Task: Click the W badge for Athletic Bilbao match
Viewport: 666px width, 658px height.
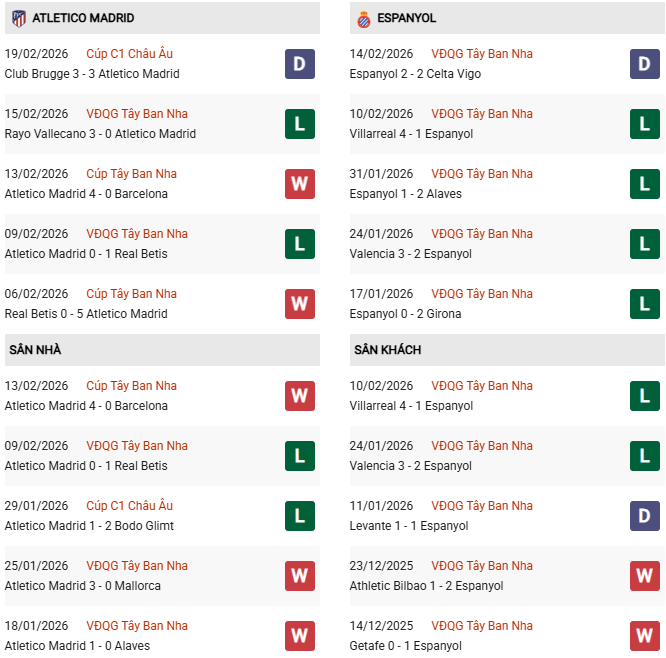Action: [x=645, y=576]
